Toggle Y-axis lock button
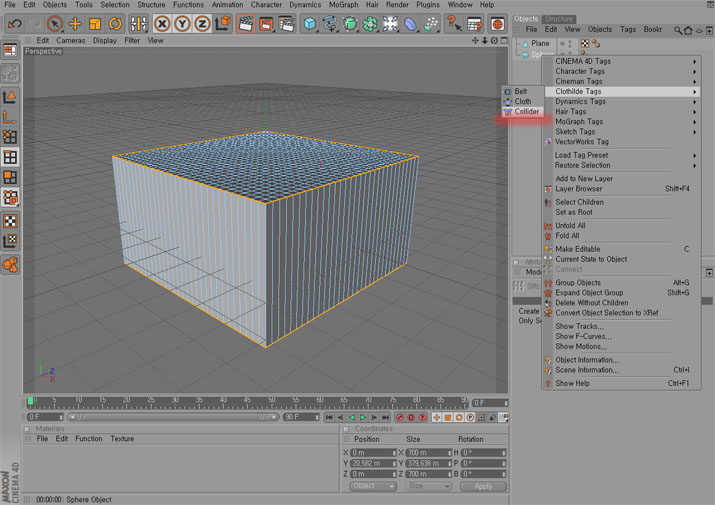The height and width of the screenshot is (505, 715). click(182, 24)
